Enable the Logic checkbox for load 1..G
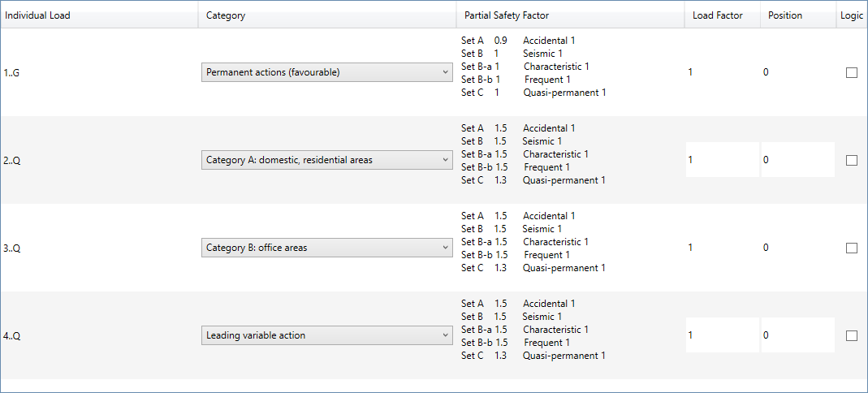This screenshot has height=393, width=868. point(852,72)
